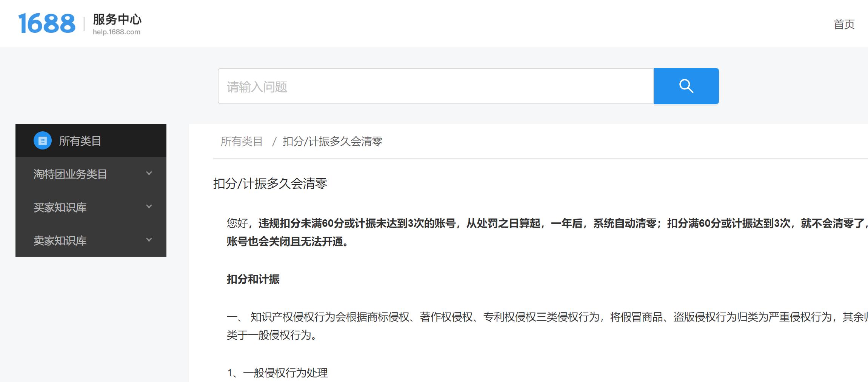The height and width of the screenshot is (382, 868).
Task: Click 所有类目 in the breadcrumb
Action: (242, 142)
